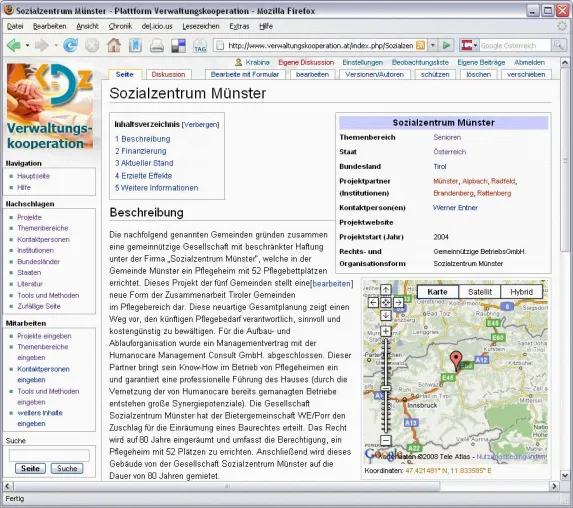Switch to the Diskussion tab
The width and height of the screenshot is (573, 508).
coord(168,75)
